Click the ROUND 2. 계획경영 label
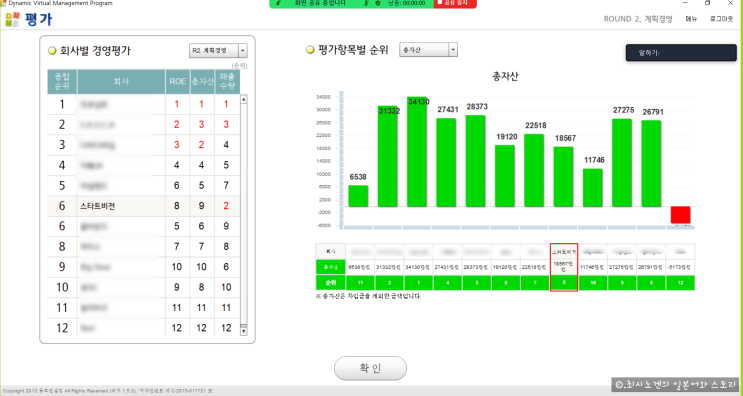Image resolution: width=743 pixels, height=396 pixels. coord(638,19)
